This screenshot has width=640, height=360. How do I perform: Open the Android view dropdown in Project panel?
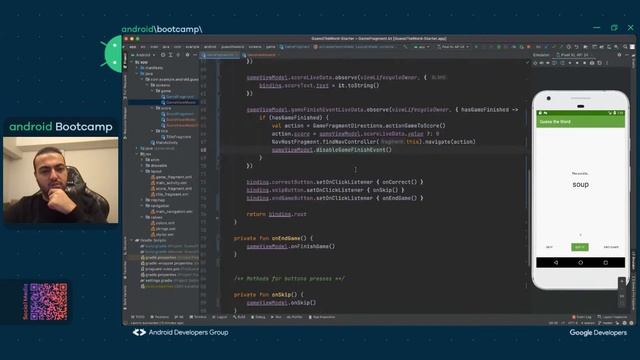point(143,55)
